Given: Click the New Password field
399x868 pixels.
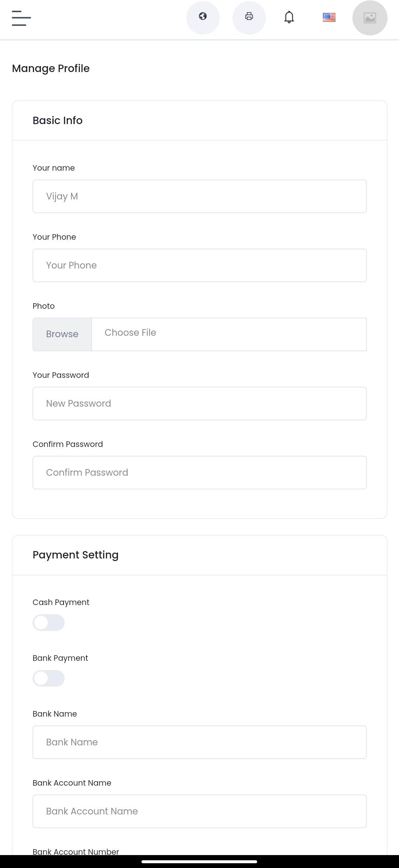Looking at the screenshot, I should click(x=199, y=404).
